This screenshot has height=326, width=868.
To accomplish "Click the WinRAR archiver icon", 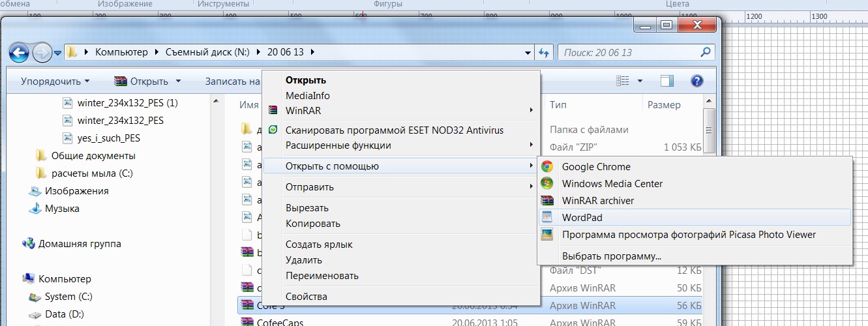I will (547, 201).
